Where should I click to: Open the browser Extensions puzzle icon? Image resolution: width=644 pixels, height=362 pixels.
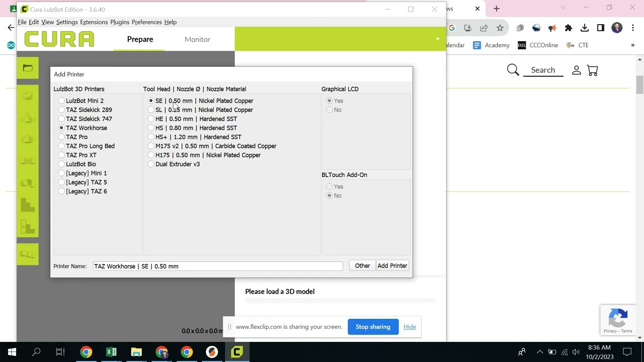(x=569, y=28)
